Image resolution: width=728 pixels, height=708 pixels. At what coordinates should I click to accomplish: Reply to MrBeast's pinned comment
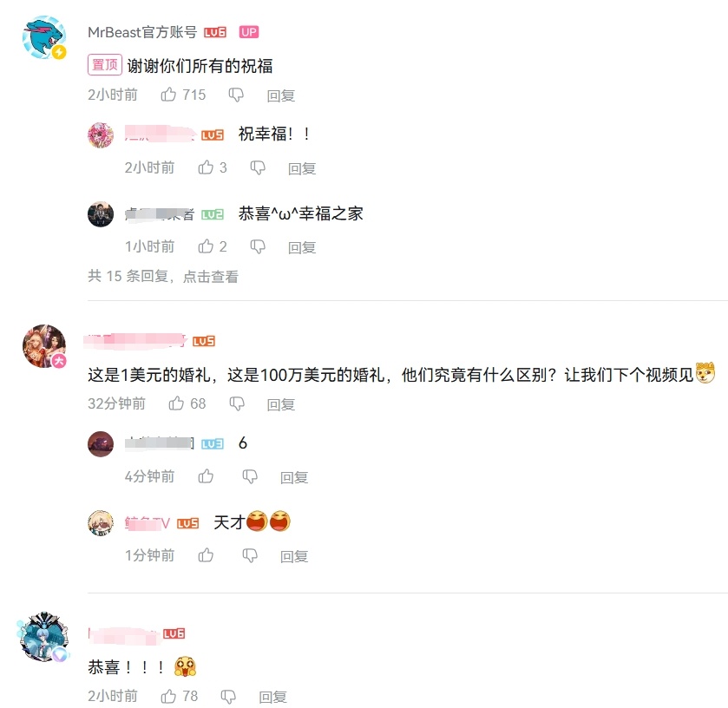pos(281,95)
